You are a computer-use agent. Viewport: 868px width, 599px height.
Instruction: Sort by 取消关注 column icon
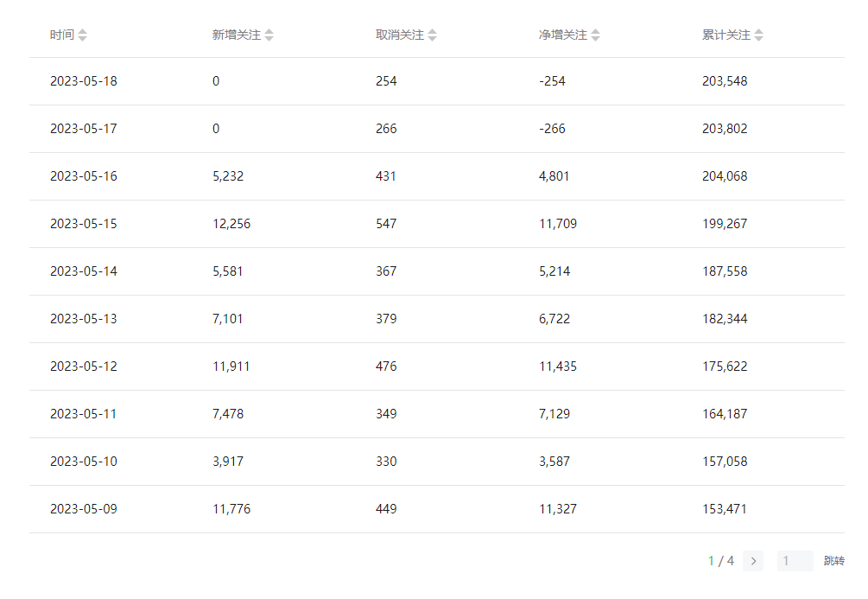pyautogui.click(x=432, y=35)
